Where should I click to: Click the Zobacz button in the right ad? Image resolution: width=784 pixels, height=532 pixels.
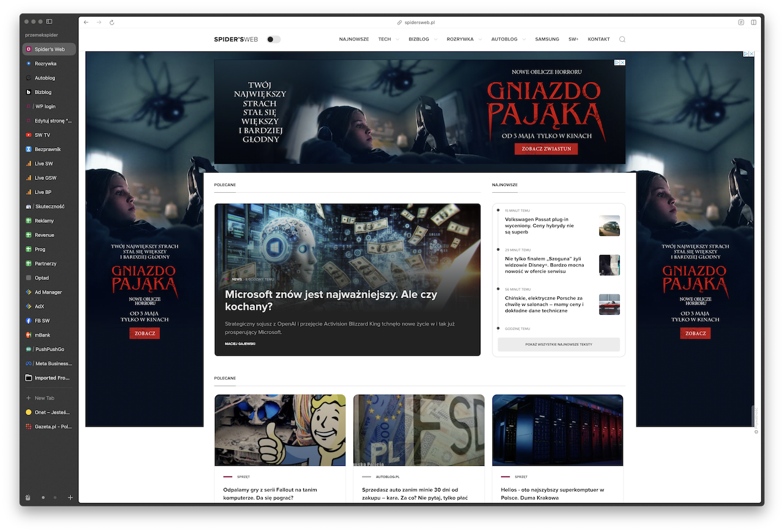695,333
